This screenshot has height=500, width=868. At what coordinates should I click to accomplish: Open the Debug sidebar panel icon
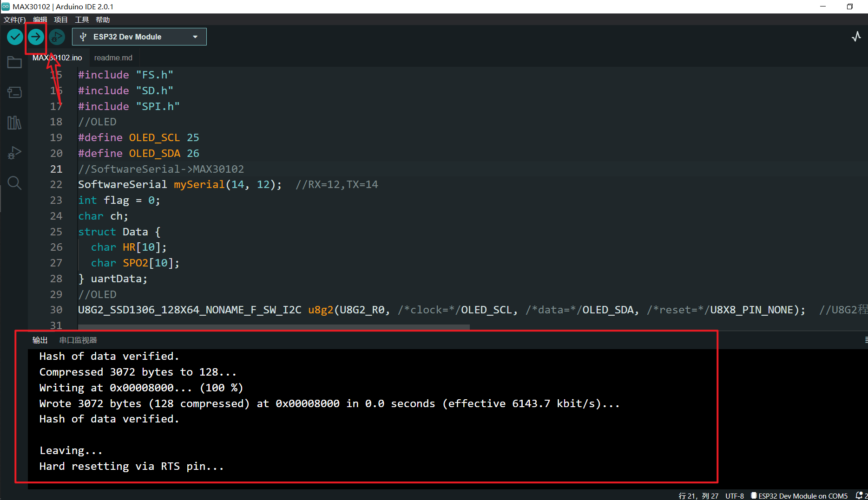point(14,153)
